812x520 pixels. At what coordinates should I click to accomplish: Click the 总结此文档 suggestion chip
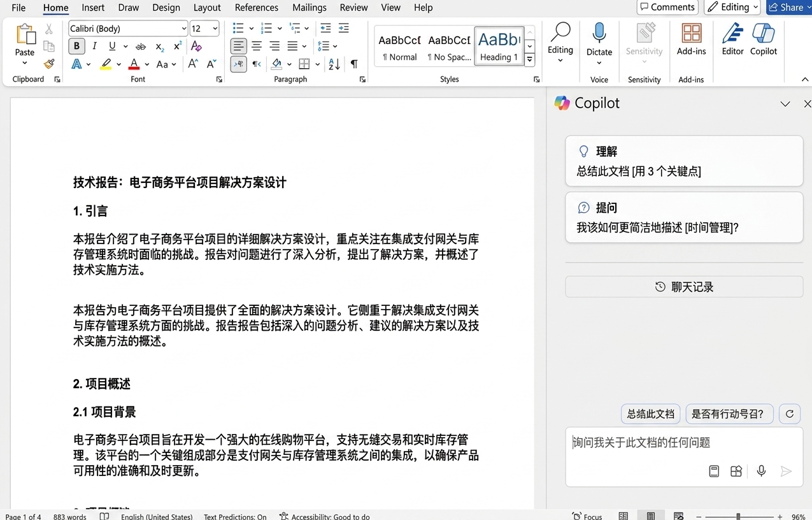[x=650, y=414]
